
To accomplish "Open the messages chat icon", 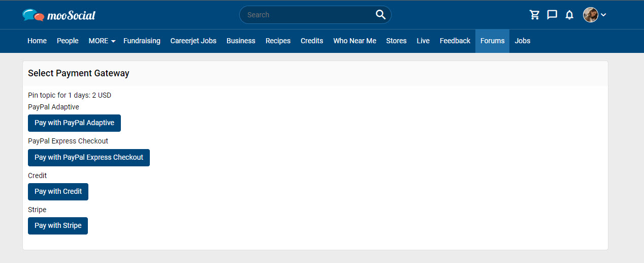I will click(x=552, y=15).
